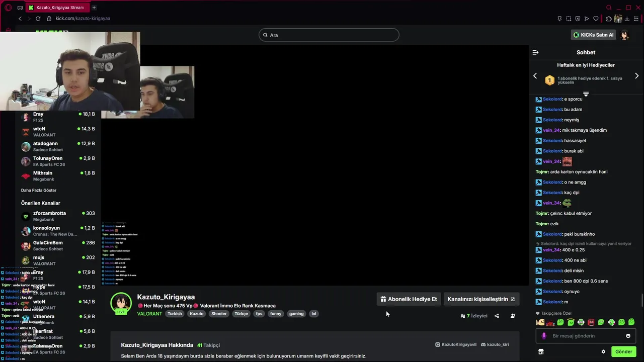This screenshot has width=644, height=362.
Task: Open chat settings gear
Action: tap(603, 351)
